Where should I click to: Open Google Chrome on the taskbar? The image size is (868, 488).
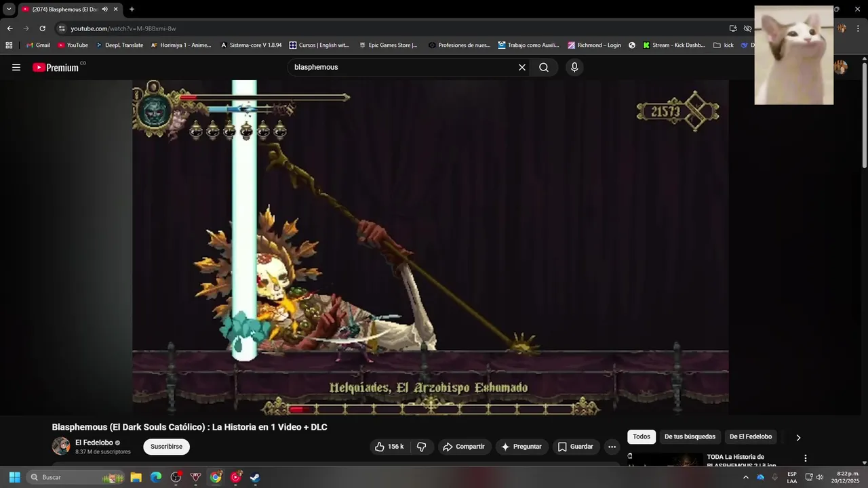pos(216,477)
